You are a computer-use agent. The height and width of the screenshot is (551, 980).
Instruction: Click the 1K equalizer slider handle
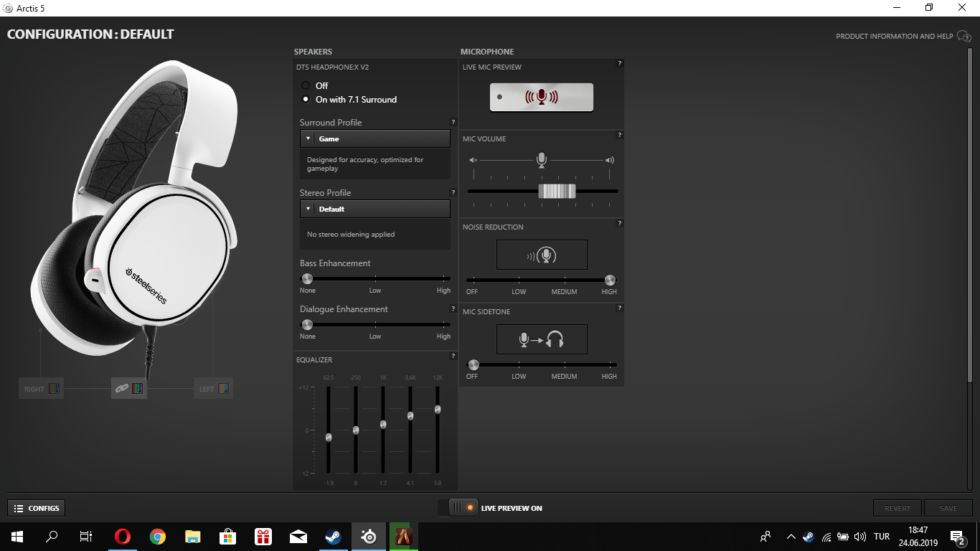tap(383, 424)
